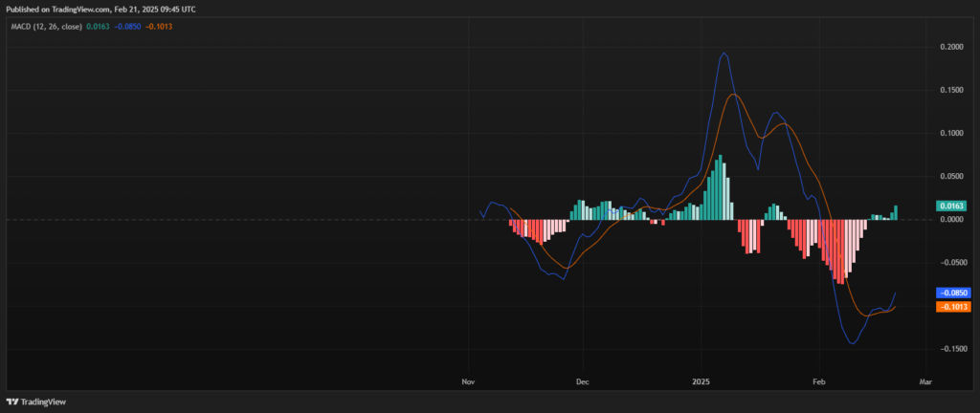Viewport: 980px width, 413px height.
Task: Click the 0.0000 price scale label
Action: (952, 220)
